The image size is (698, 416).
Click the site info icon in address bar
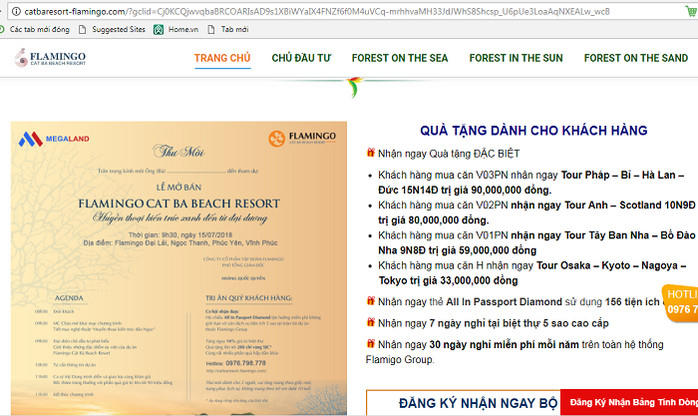(16, 12)
